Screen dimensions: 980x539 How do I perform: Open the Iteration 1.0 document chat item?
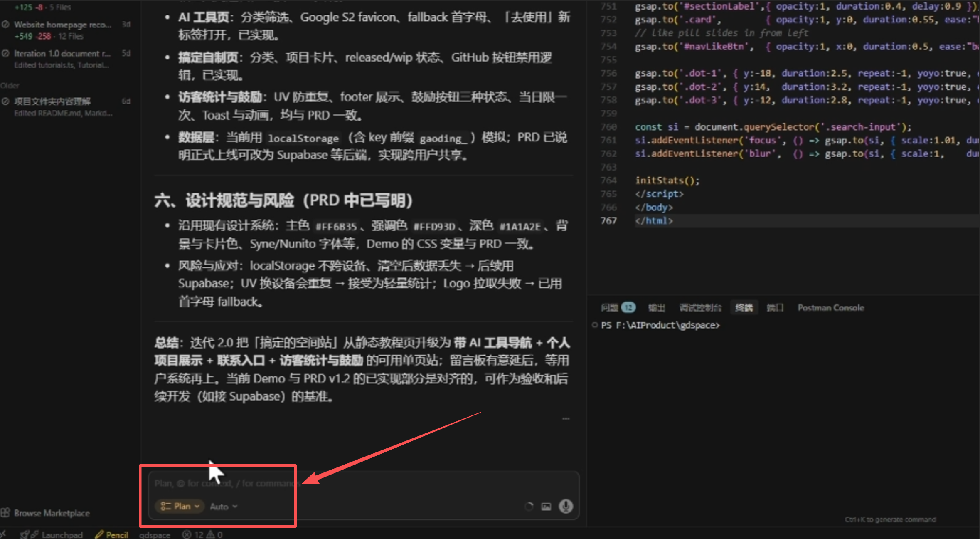point(62,54)
